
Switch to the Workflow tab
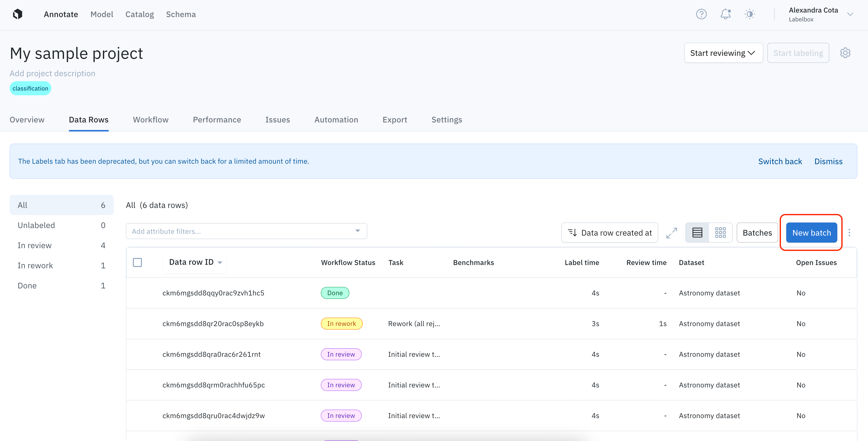(x=151, y=120)
